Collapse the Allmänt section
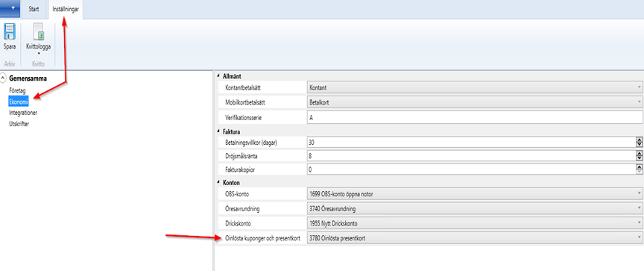Image resolution: width=644 pixels, height=271 pixels. tap(218, 76)
